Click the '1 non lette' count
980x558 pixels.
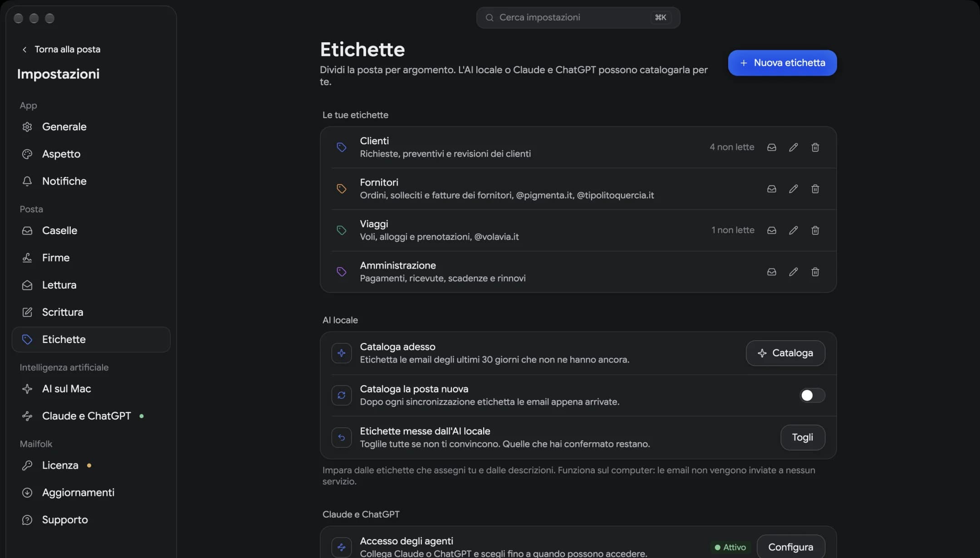coord(733,230)
